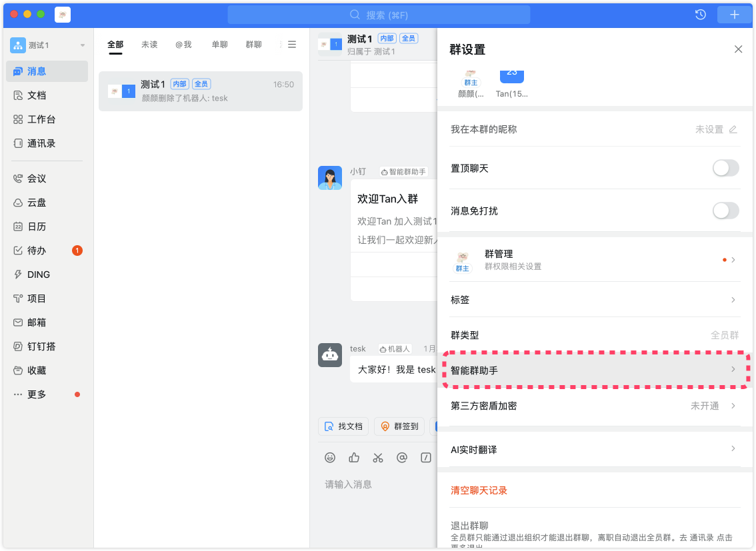Click the @ mention icon in toolbar
756x551 pixels.
402,458
